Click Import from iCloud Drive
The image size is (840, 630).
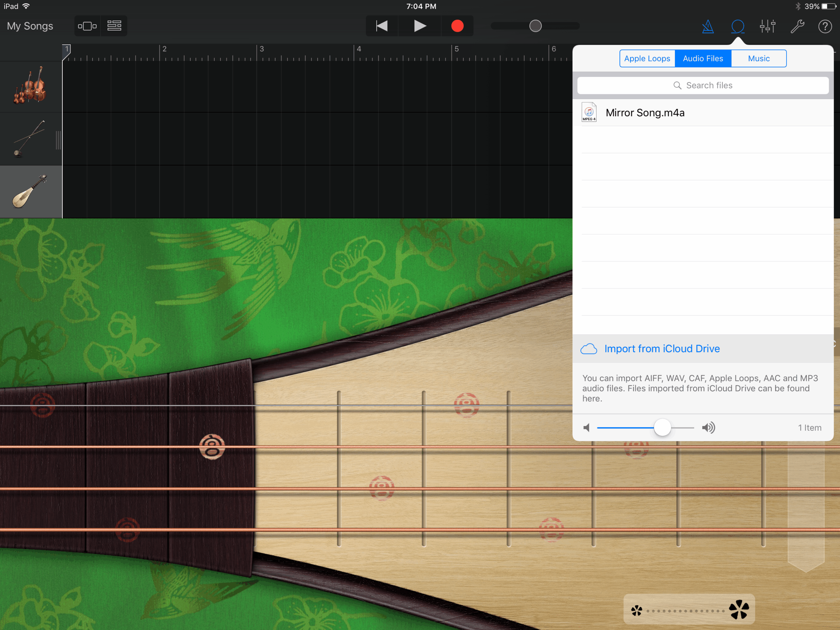pos(662,348)
